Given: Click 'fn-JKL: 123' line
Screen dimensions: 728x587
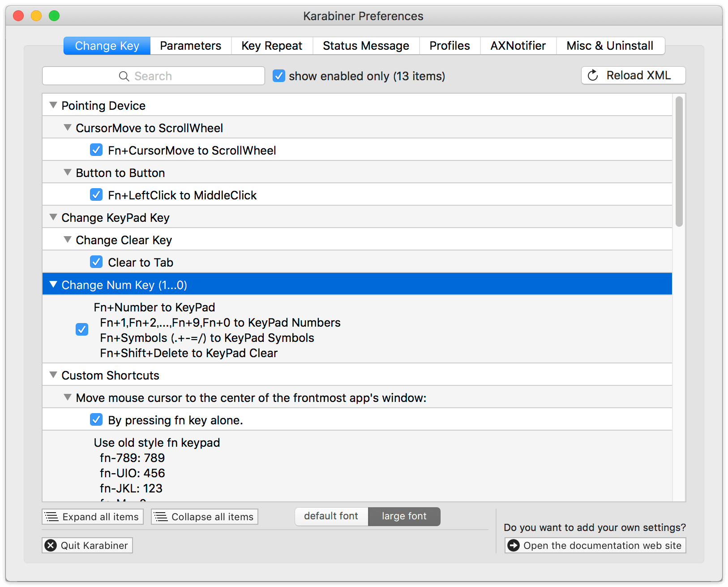Looking at the screenshot, I should click(x=131, y=488).
